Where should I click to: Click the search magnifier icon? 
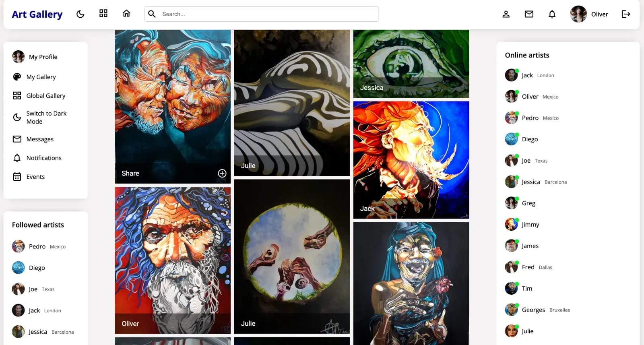pyautogui.click(x=152, y=14)
